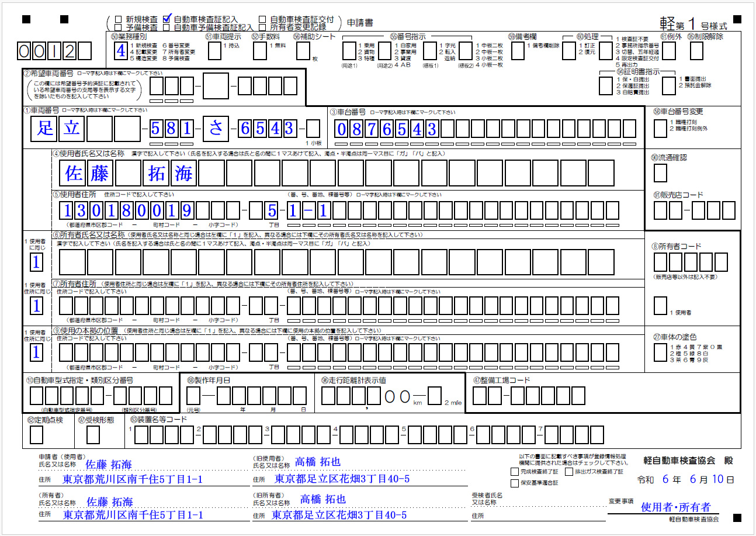Click the 制限解除 entry box

click(x=696, y=51)
